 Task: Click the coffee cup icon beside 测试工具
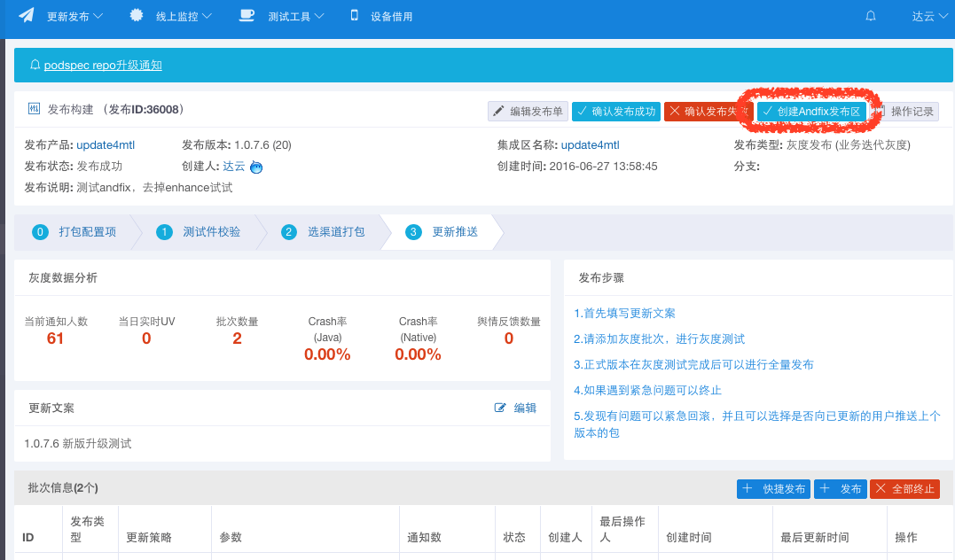pyautogui.click(x=247, y=15)
